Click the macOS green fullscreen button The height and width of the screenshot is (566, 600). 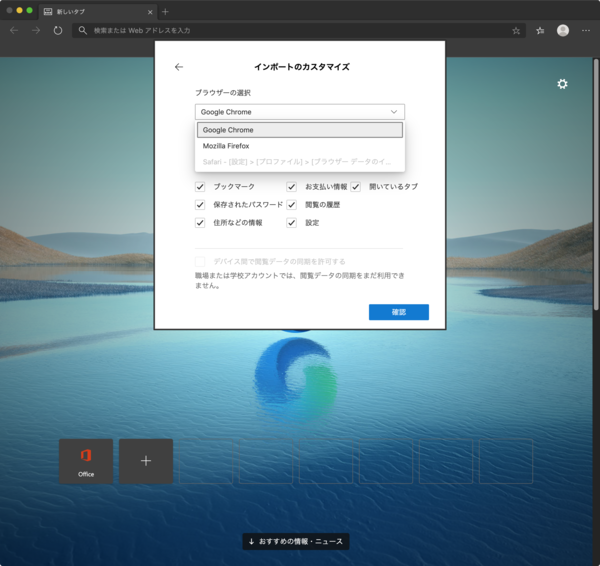29,10
